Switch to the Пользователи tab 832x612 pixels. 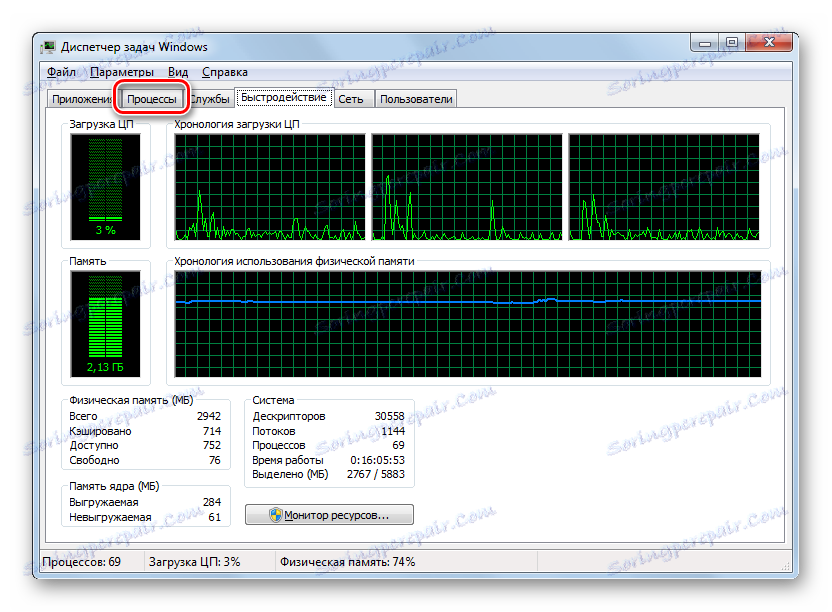[x=416, y=99]
